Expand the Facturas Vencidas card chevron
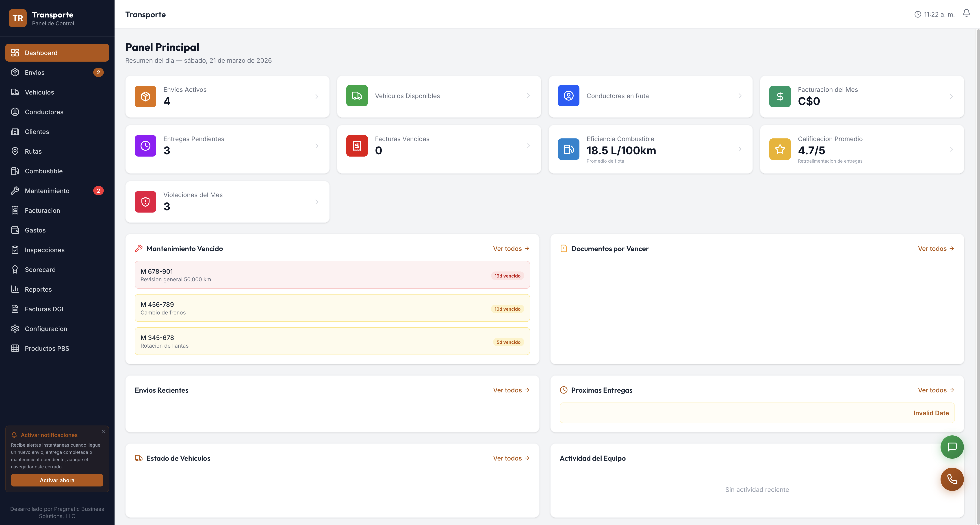This screenshot has height=525, width=980. point(528,146)
